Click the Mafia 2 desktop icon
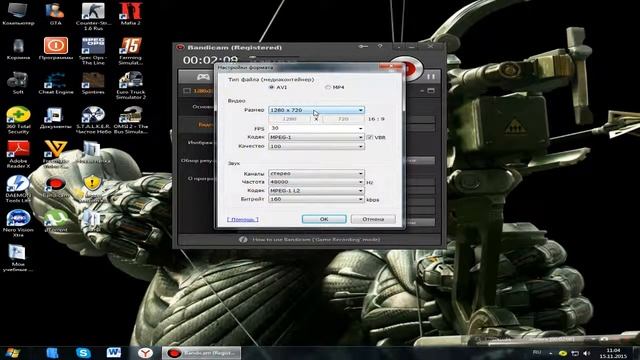The height and width of the screenshot is (360, 640). pos(131,14)
